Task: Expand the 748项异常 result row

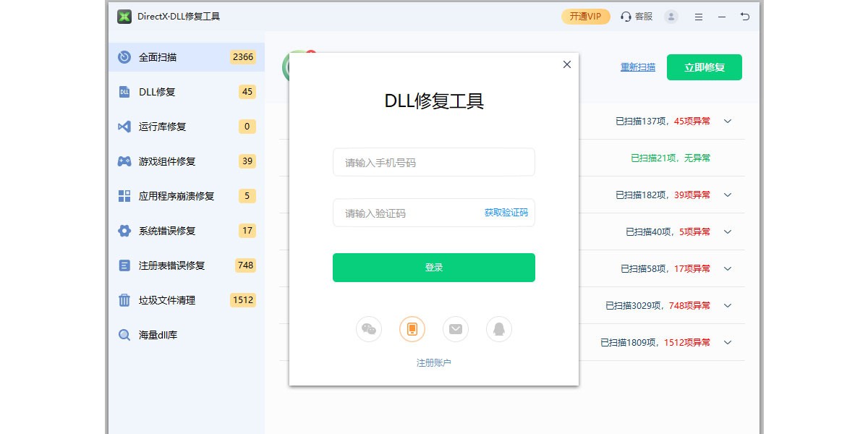Action: [x=728, y=306]
